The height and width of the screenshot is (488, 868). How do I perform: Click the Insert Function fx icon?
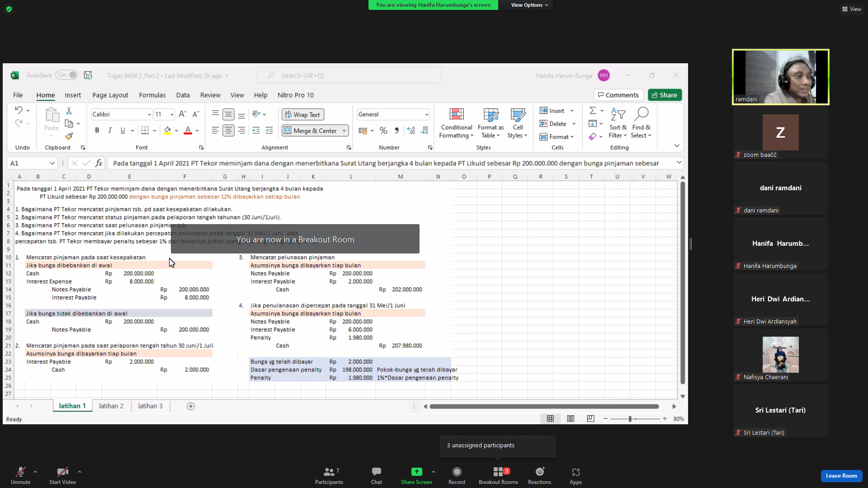coord(99,163)
